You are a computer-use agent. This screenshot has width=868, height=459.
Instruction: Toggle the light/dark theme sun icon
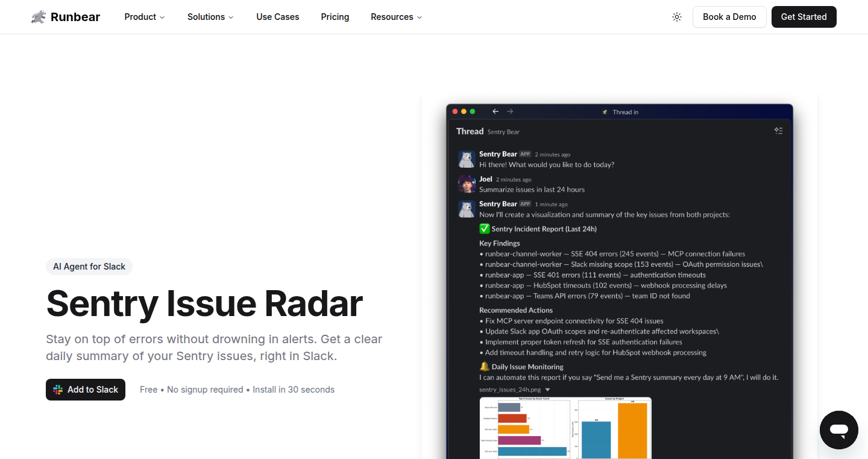click(x=677, y=17)
